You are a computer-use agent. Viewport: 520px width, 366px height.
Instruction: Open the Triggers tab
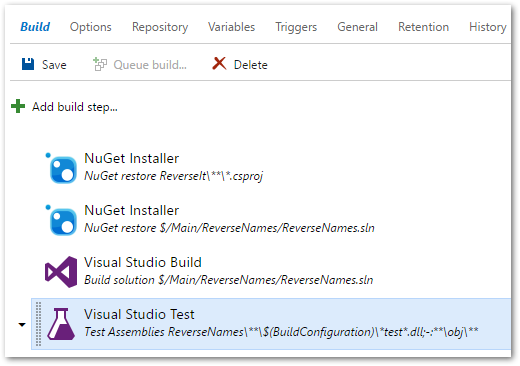tap(296, 27)
